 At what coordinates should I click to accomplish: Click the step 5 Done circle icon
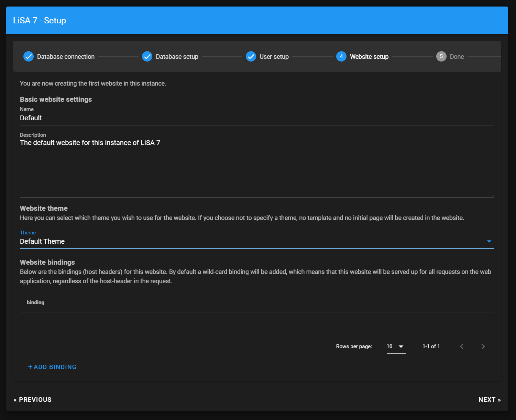pyautogui.click(x=441, y=56)
